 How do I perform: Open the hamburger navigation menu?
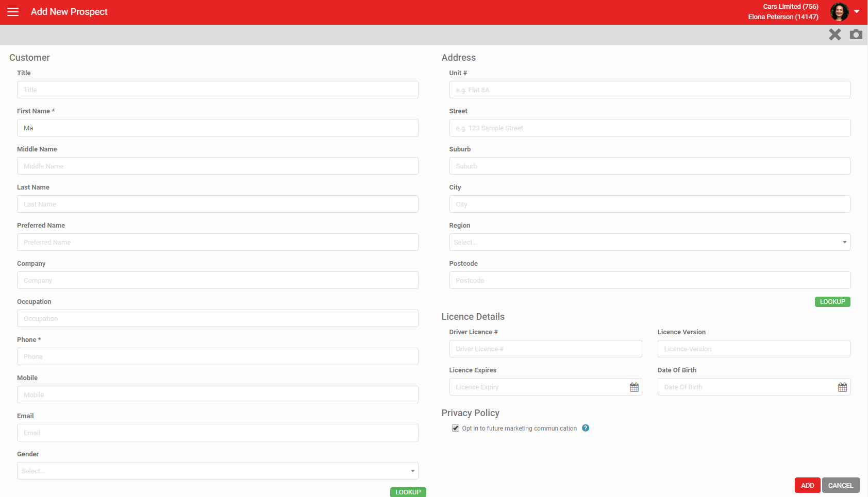pyautogui.click(x=13, y=12)
